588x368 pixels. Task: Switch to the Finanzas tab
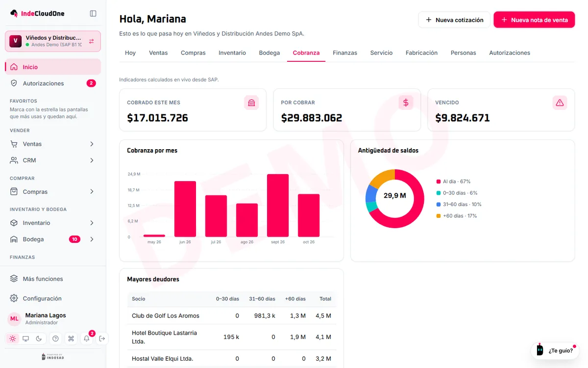point(345,53)
